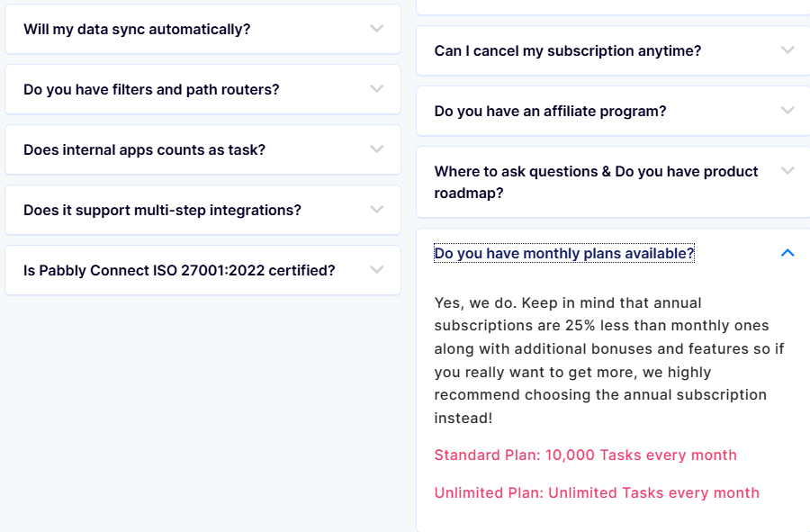Viewport: 810px width, 532px height.
Task: Click chevron next to filters and path routers
Action: pos(377,88)
